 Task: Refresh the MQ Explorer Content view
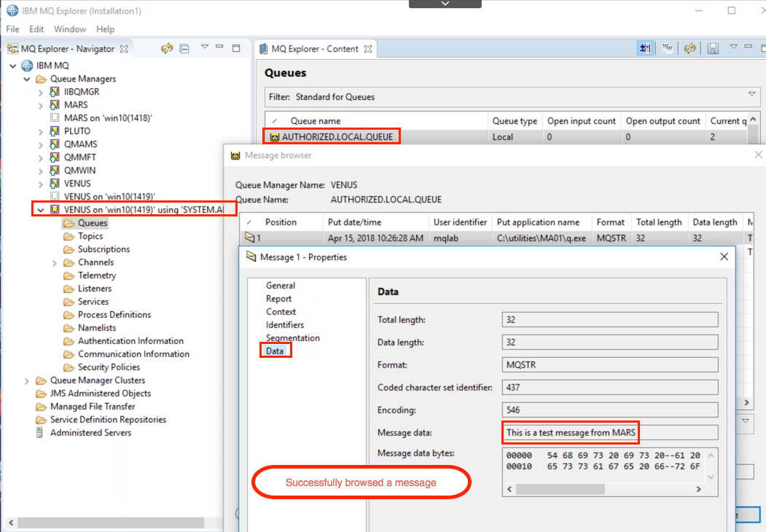[689, 48]
